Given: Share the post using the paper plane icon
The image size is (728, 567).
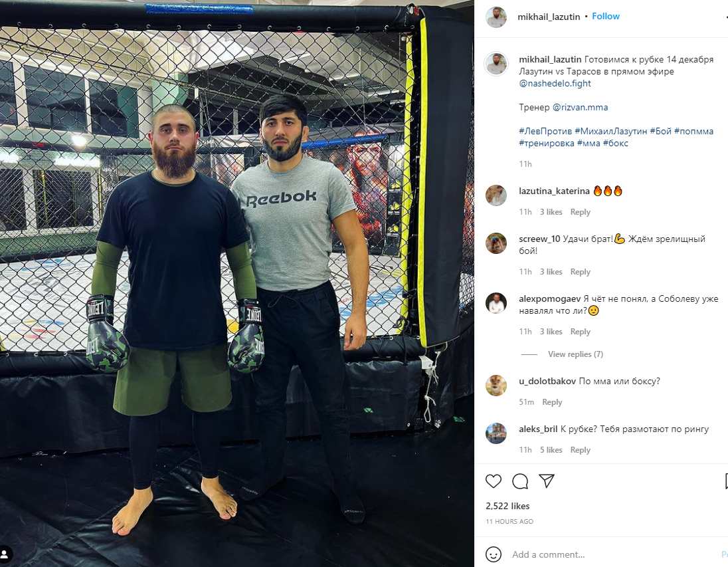Looking at the screenshot, I should click(x=547, y=481).
